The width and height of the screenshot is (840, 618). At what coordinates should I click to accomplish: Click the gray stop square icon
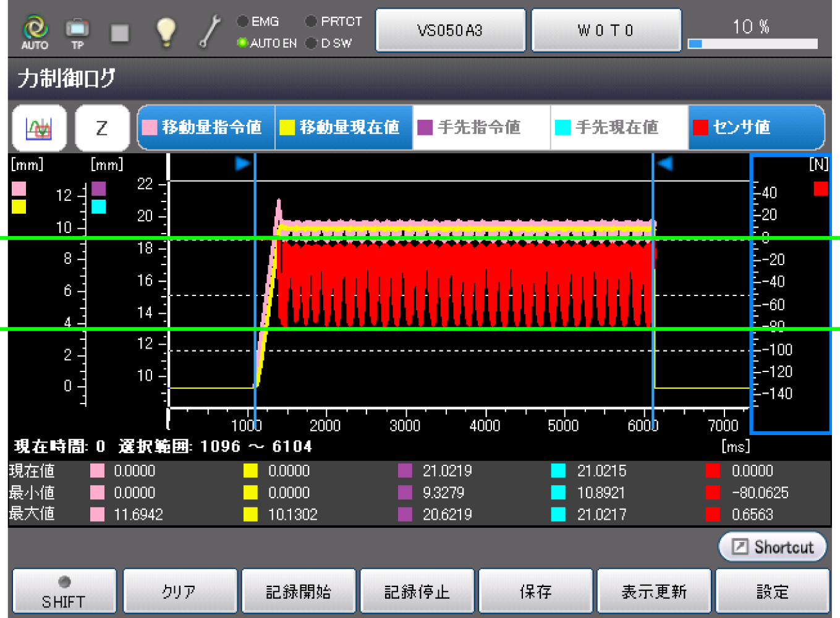(x=120, y=33)
